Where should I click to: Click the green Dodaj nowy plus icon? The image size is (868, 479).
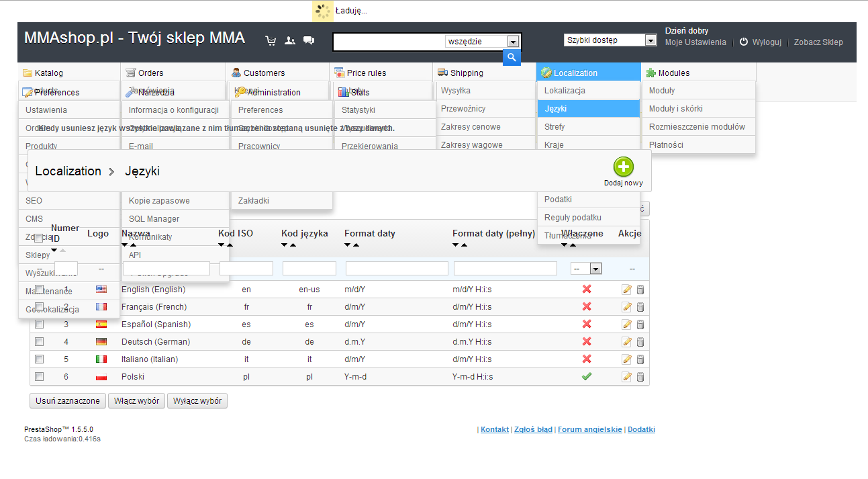pos(623,167)
